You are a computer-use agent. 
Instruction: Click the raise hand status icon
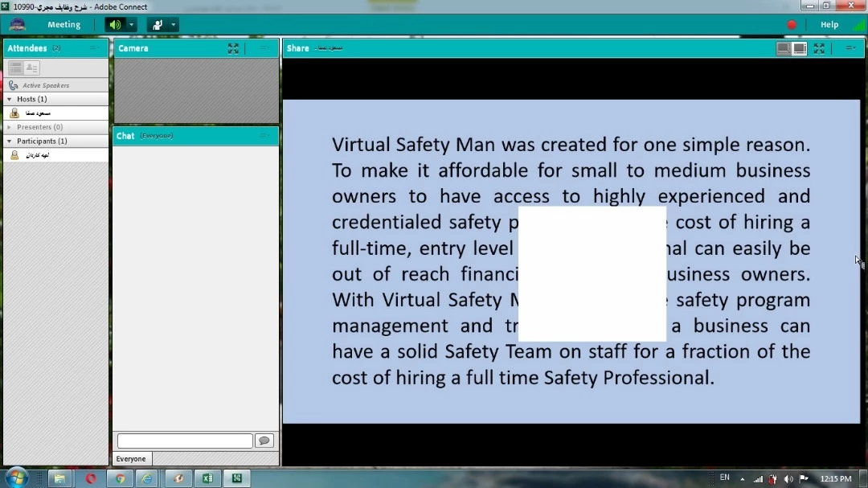click(158, 24)
